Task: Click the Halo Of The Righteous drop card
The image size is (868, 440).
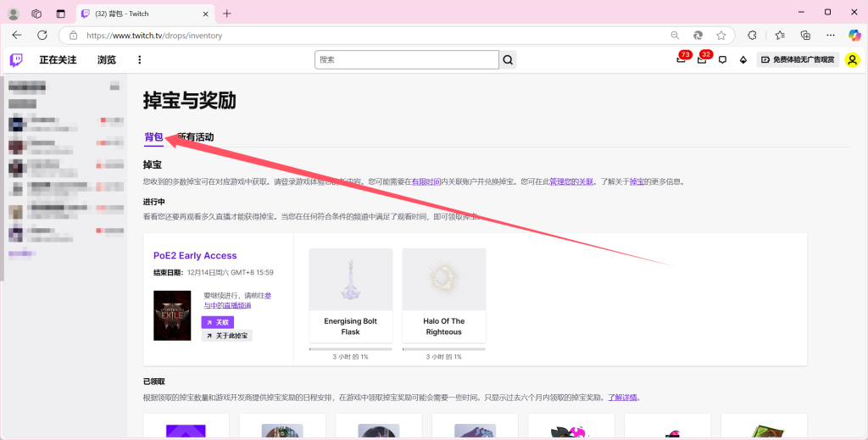Action: point(443,296)
